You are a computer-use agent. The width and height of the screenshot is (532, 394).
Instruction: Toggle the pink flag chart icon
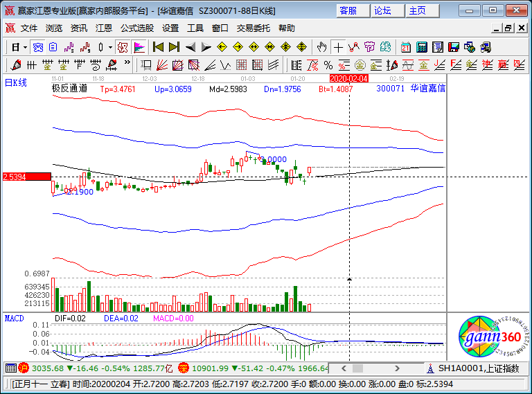click(139, 47)
